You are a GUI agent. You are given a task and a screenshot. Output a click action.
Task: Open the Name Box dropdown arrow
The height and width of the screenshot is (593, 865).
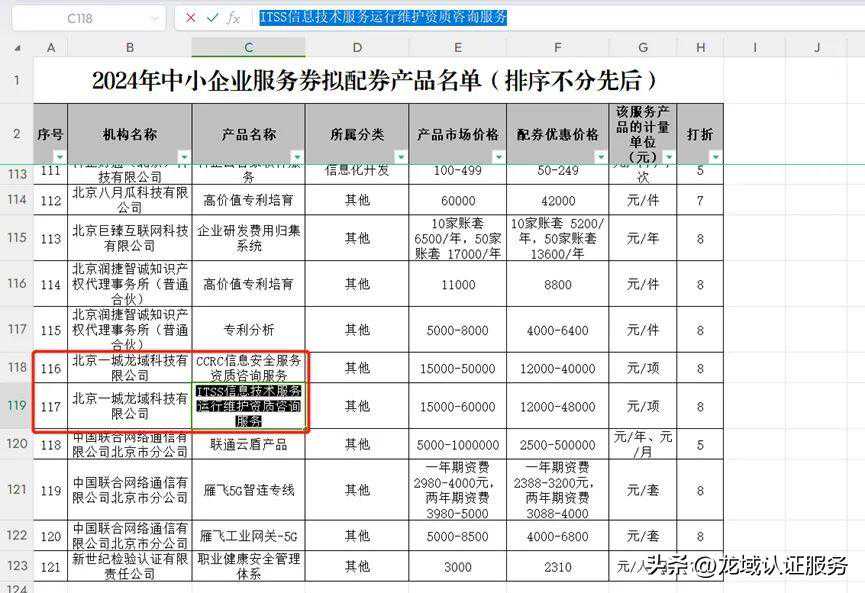point(155,18)
